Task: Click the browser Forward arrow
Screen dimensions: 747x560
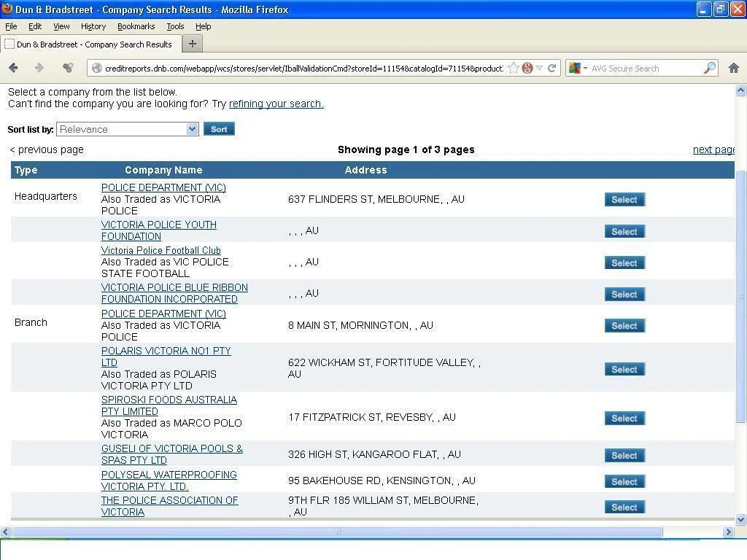Action: coord(39,68)
